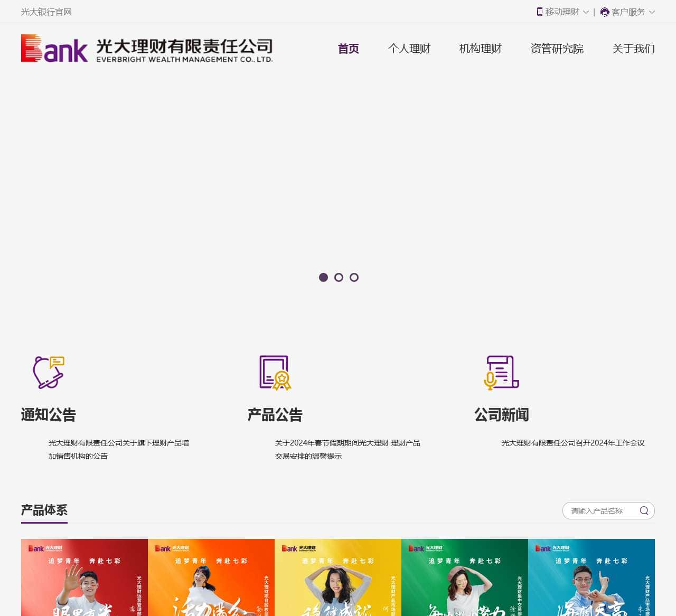Open the 机构理财 menu
Image resolution: width=676 pixels, height=616 pixels.
(481, 49)
